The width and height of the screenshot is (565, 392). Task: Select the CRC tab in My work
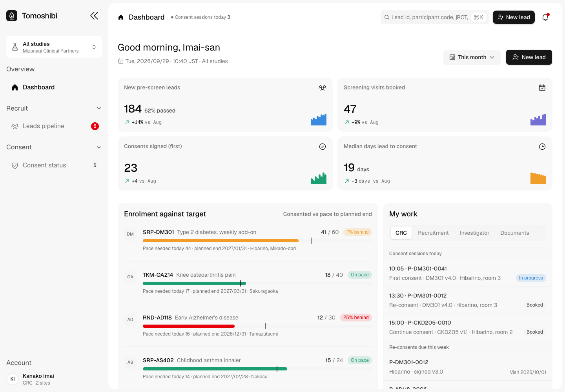[x=401, y=233]
